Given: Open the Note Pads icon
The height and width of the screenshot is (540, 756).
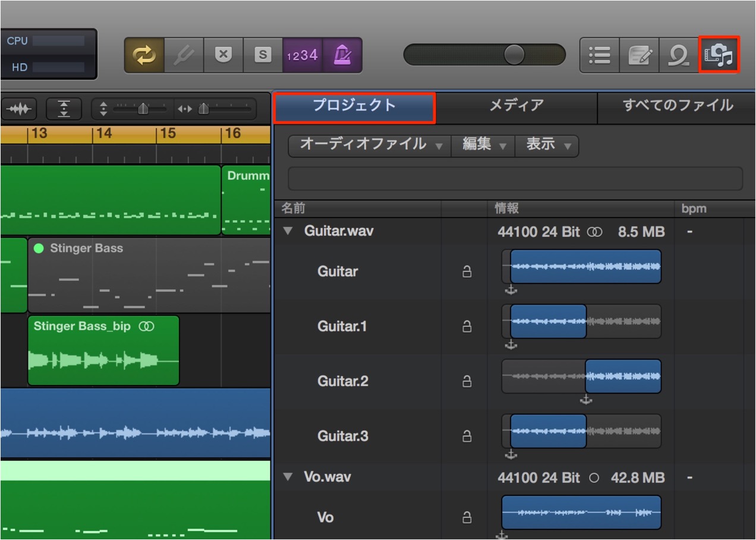Looking at the screenshot, I should click(640, 55).
